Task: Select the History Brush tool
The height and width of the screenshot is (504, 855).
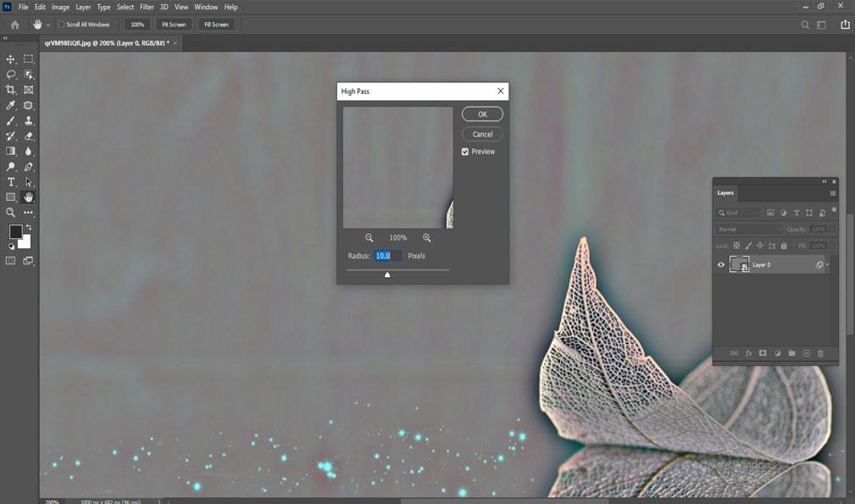Action: pyautogui.click(x=10, y=136)
